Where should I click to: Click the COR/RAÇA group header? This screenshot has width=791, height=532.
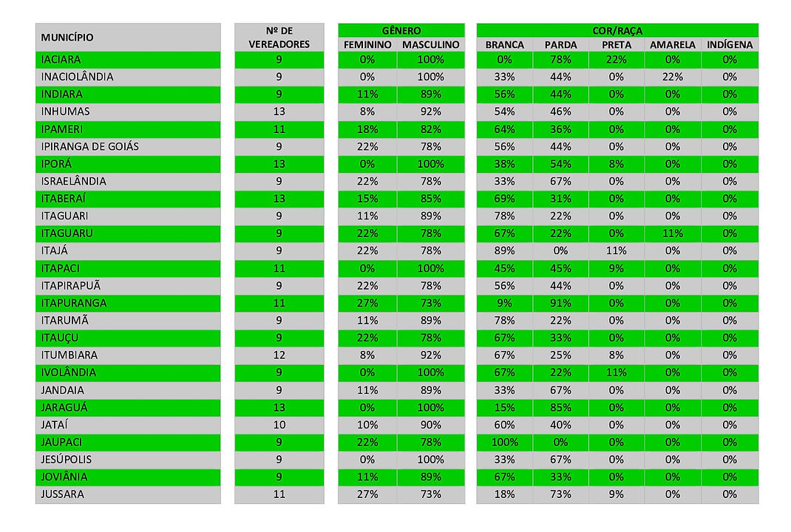coord(617,30)
